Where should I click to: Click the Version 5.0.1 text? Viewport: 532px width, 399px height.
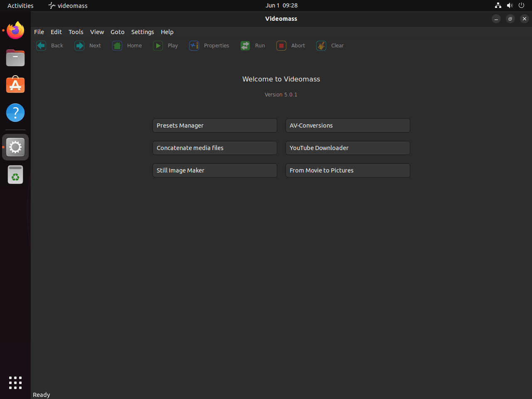click(281, 95)
